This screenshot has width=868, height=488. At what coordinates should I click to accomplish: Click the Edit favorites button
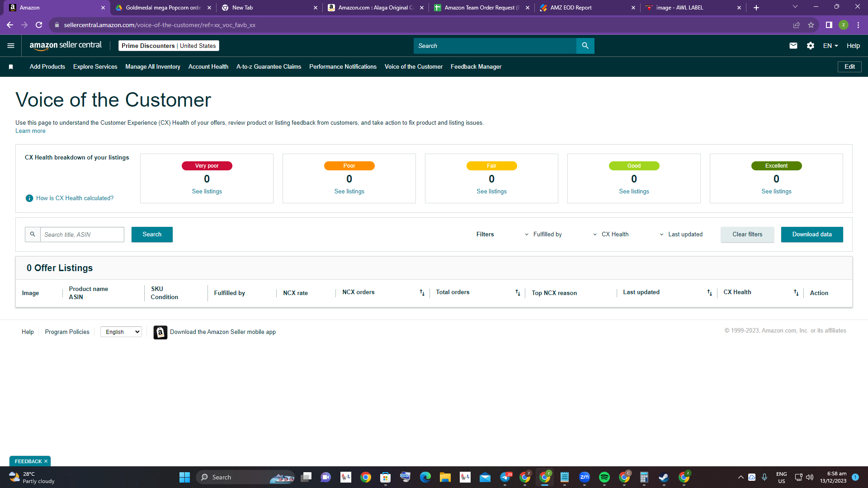coord(849,67)
